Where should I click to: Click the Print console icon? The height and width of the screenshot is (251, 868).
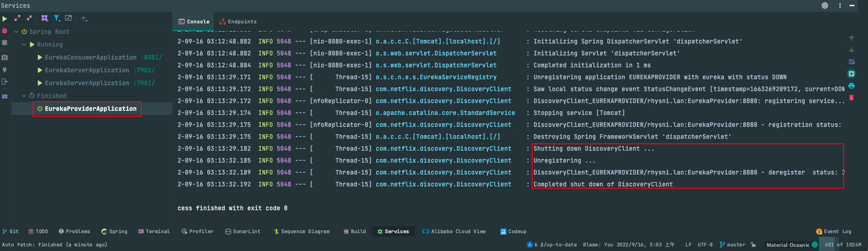(851, 86)
